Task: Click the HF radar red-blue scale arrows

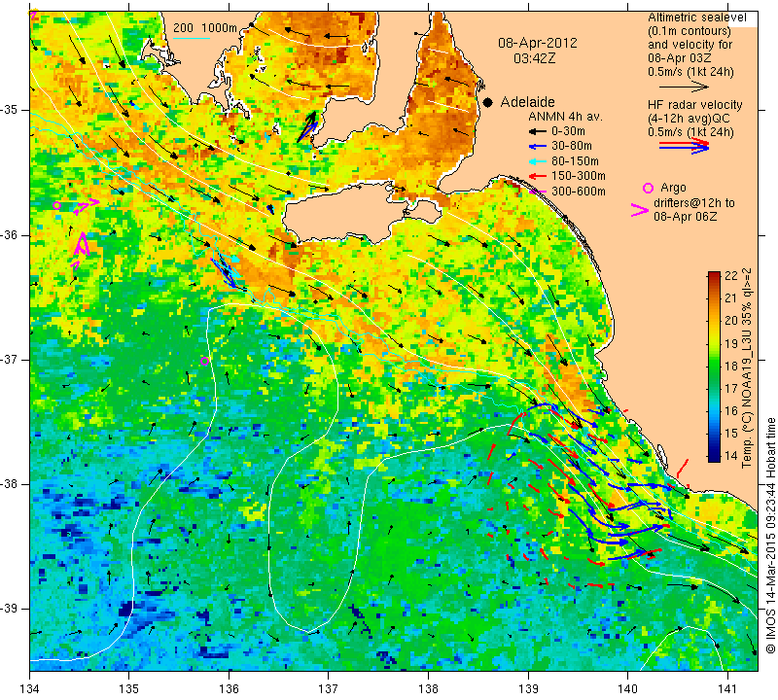Action: pyautogui.click(x=684, y=146)
